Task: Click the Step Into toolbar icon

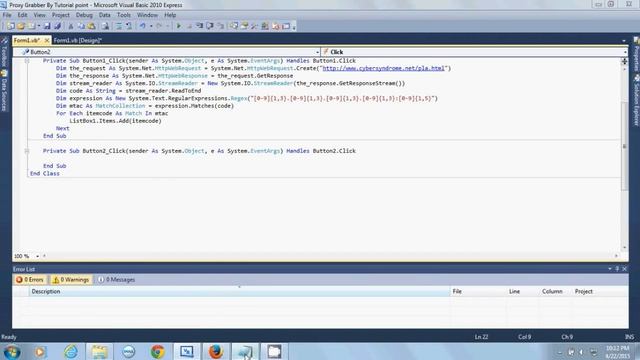Action: point(199,26)
